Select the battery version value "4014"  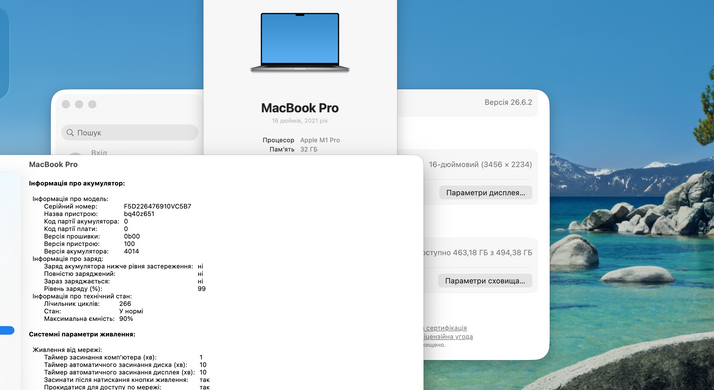pos(132,251)
